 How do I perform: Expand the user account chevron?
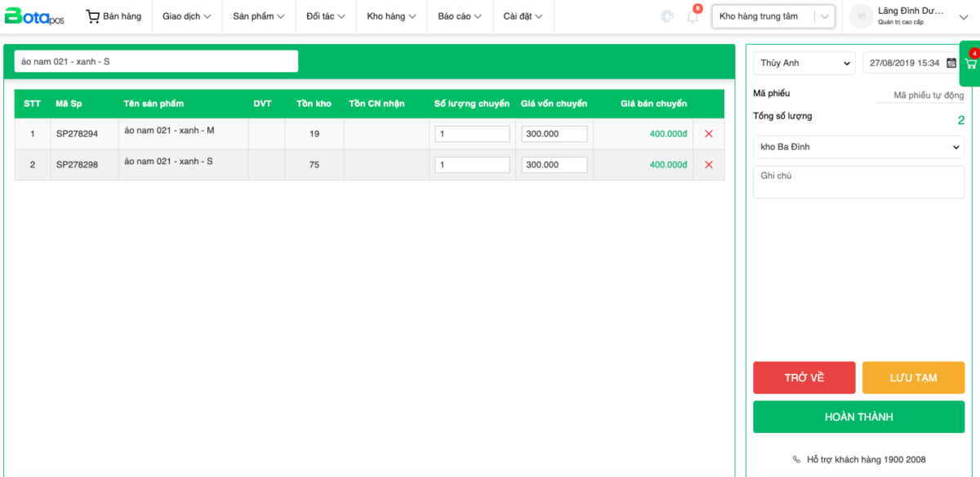coord(963,17)
